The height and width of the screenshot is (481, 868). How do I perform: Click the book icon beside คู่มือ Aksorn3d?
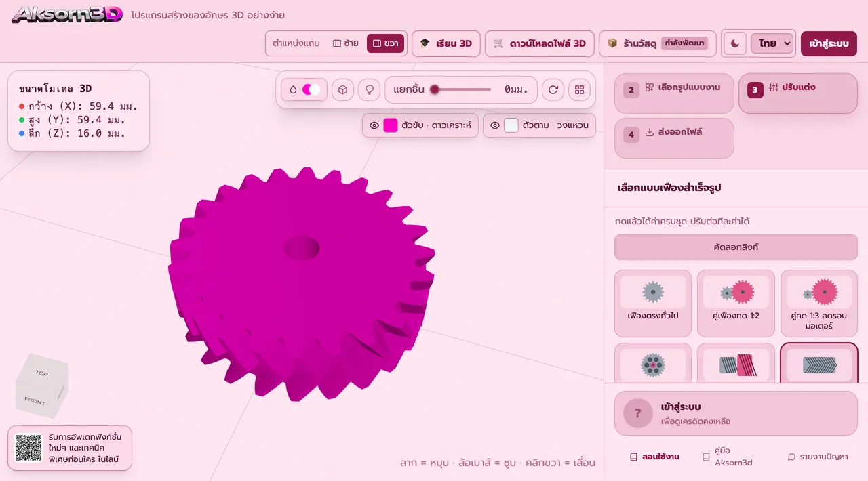[x=706, y=457]
